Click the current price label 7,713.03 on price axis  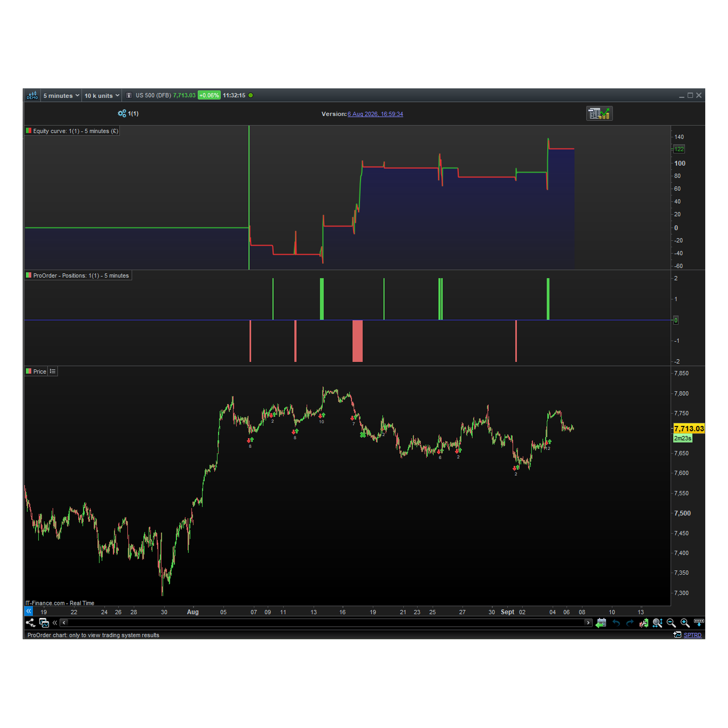[x=689, y=429]
